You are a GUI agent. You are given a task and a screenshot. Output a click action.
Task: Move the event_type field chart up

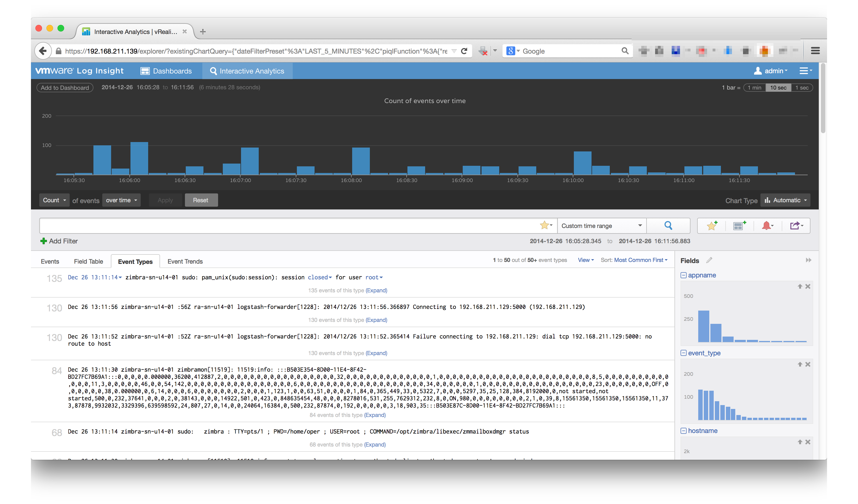point(800,364)
